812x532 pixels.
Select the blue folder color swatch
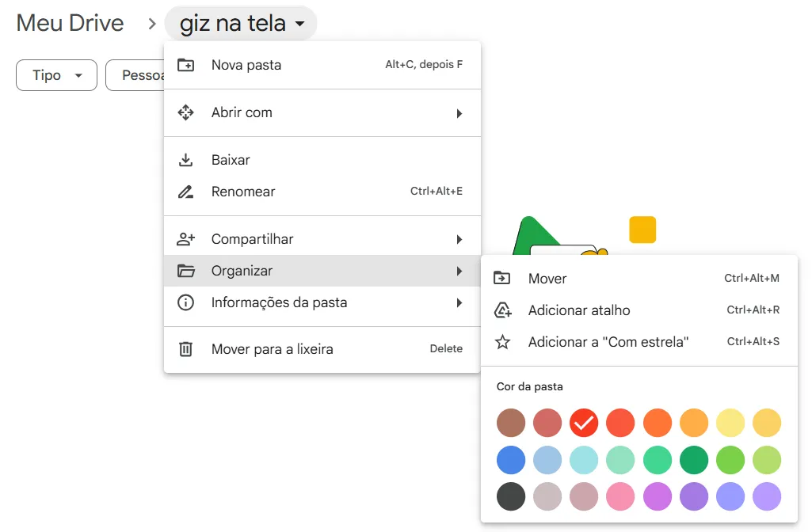coord(511,460)
